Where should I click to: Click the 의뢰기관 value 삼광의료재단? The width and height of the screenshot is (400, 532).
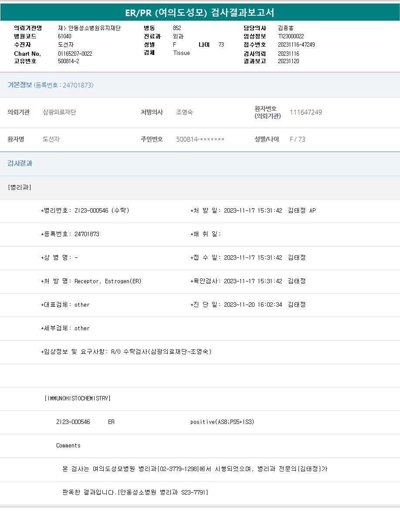click(x=59, y=112)
